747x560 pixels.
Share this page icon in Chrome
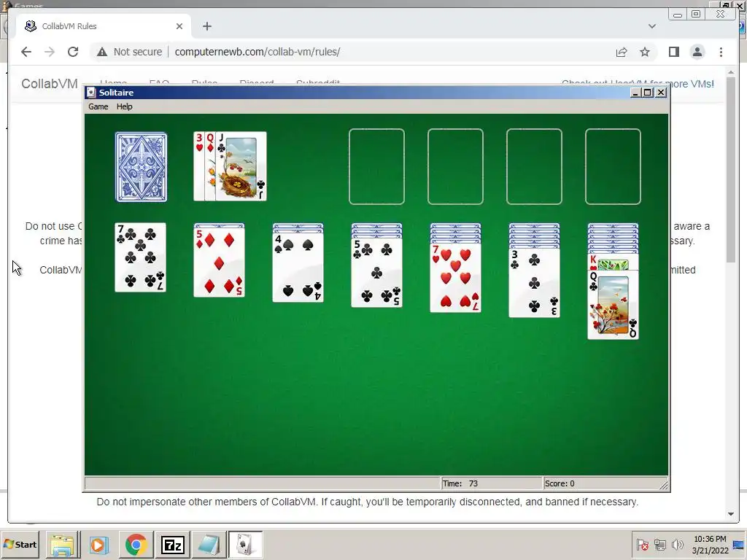tap(622, 52)
